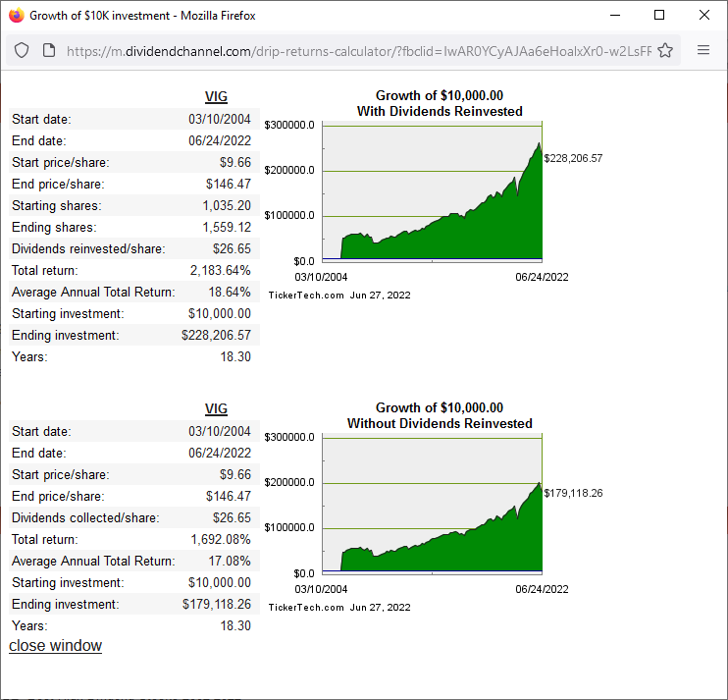Screen dimensions: 728x700
Task: Select the 2,183.64% total return value
Action: [x=220, y=270]
